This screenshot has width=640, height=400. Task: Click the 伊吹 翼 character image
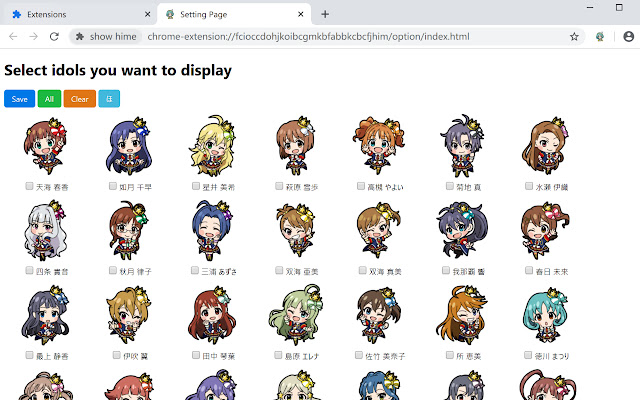pyautogui.click(x=129, y=315)
